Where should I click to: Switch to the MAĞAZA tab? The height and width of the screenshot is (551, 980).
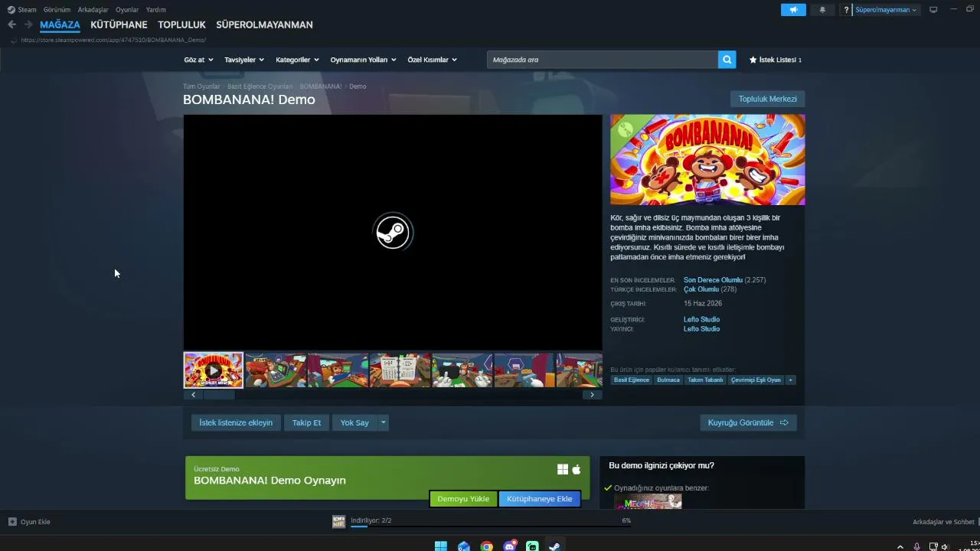[x=60, y=24]
